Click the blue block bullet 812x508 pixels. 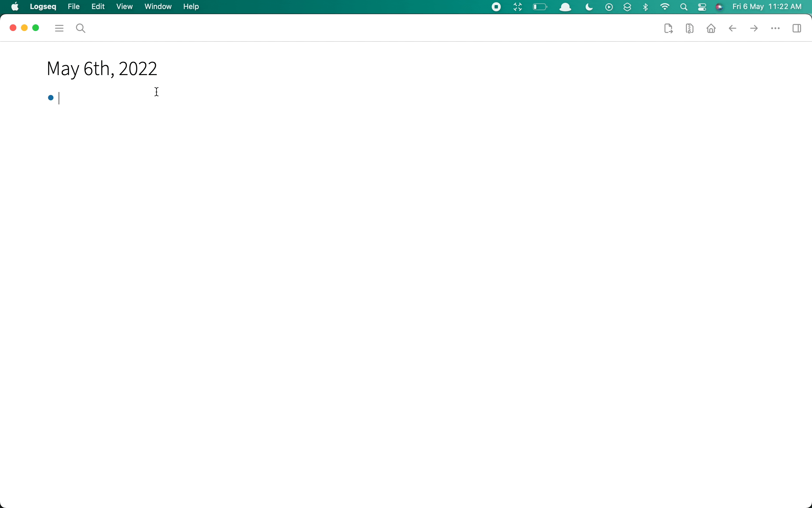[51, 98]
